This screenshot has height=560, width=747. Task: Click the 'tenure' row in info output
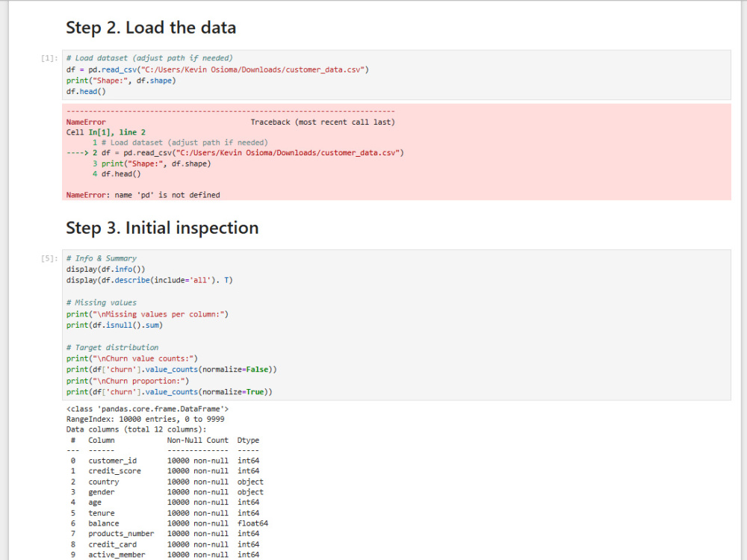165,513
